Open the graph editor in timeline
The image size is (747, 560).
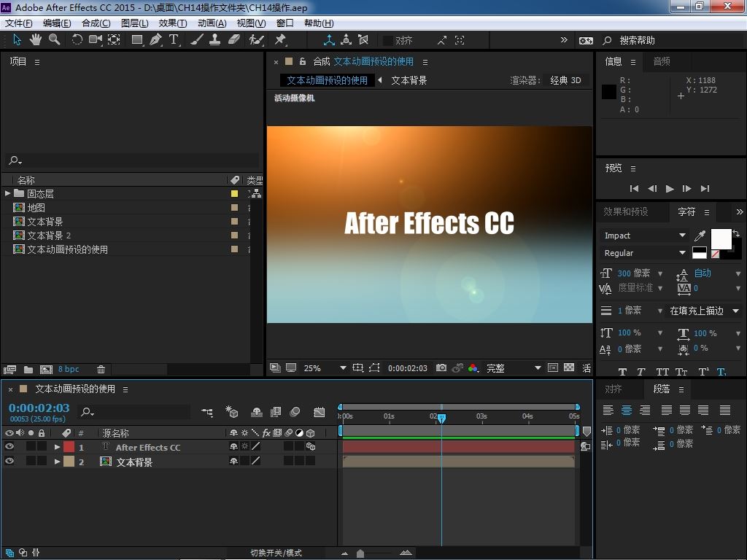pyautogui.click(x=320, y=413)
